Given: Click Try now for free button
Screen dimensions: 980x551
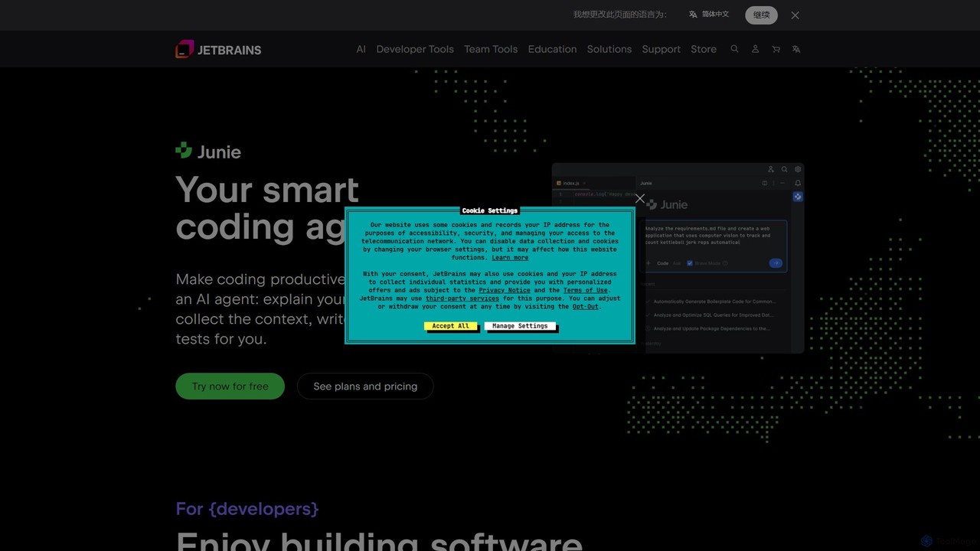Looking at the screenshot, I should point(230,386).
